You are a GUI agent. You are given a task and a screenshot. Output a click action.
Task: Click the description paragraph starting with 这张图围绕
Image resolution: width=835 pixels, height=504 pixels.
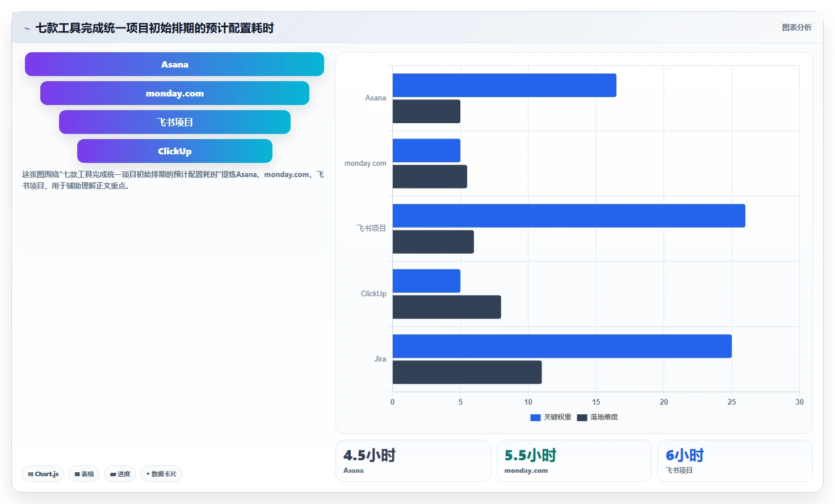click(x=173, y=180)
